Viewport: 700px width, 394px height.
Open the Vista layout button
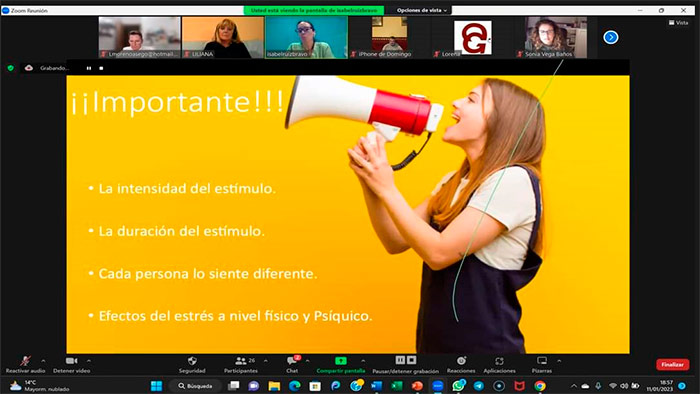click(679, 22)
